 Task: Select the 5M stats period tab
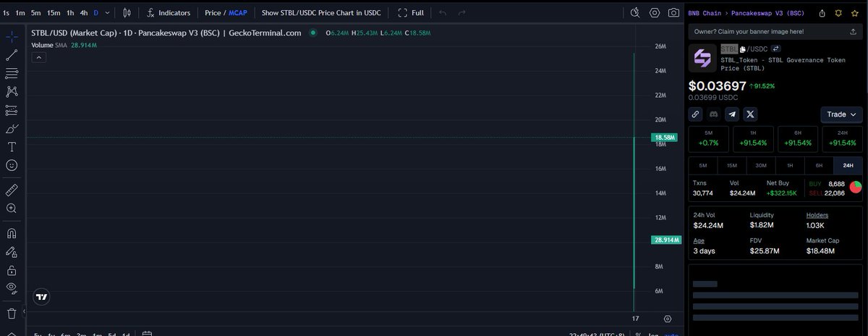tap(702, 165)
